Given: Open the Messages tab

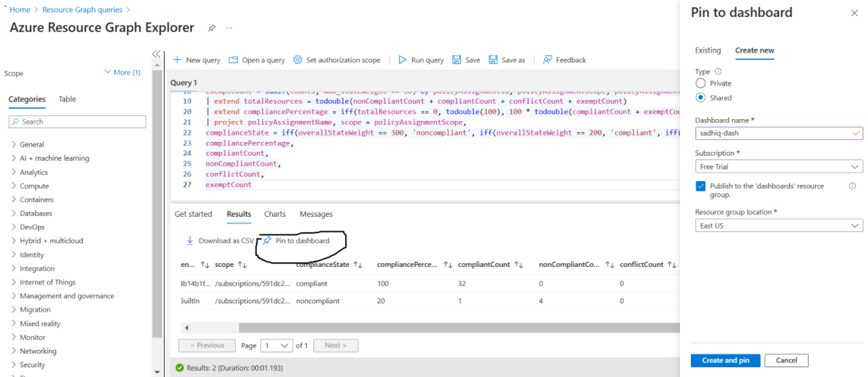Looking at the screenshot, I should (x=316, y=214).
